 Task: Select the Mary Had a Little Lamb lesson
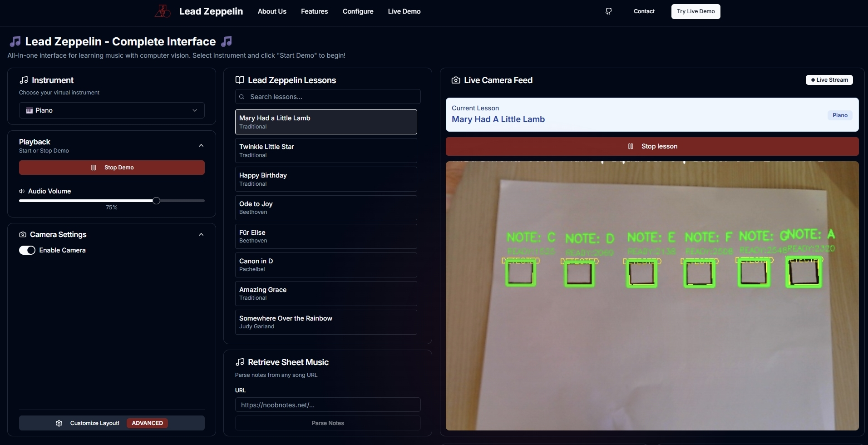326,122
